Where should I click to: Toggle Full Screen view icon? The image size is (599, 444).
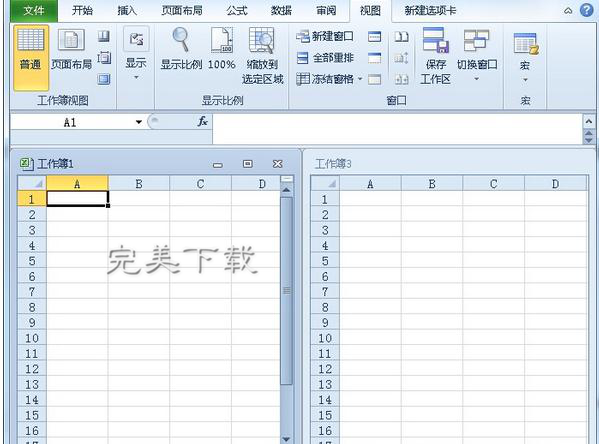click(x=104, y=79)
